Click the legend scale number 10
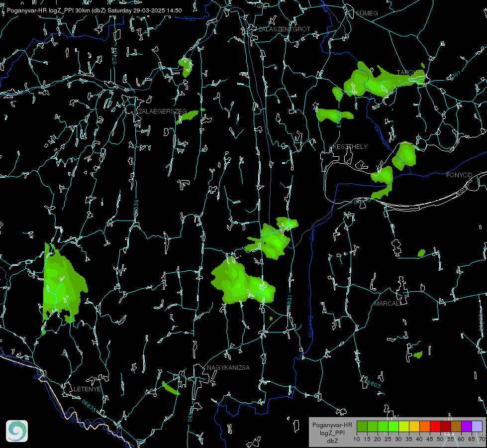This screenshot has width=487, height=448. click(357, 440)
